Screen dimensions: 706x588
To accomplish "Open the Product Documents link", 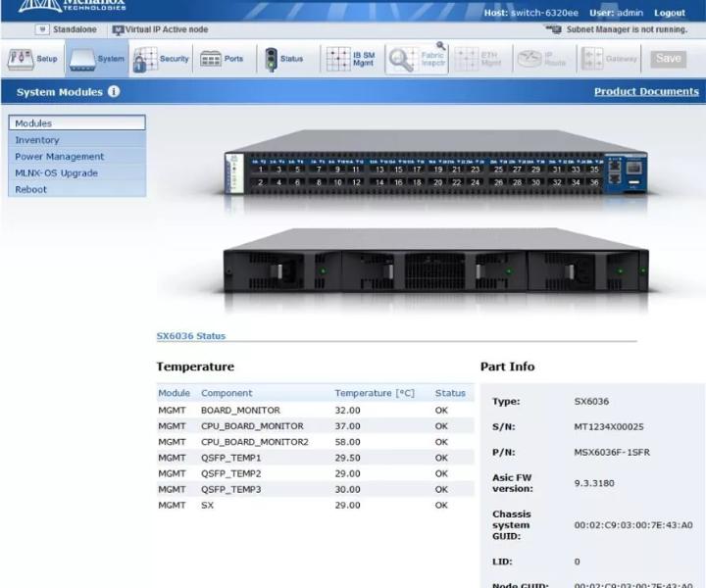I will 646,92.
